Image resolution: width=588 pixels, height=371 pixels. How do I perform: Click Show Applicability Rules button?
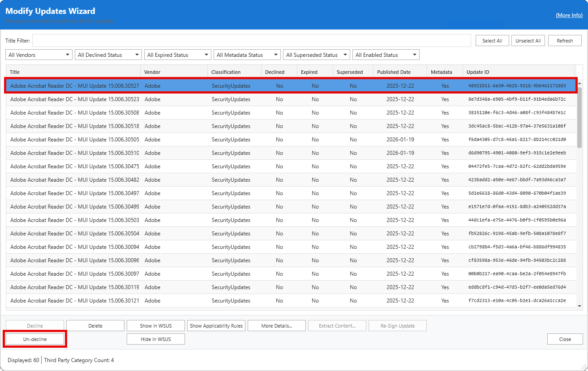(x=216, y=326)
